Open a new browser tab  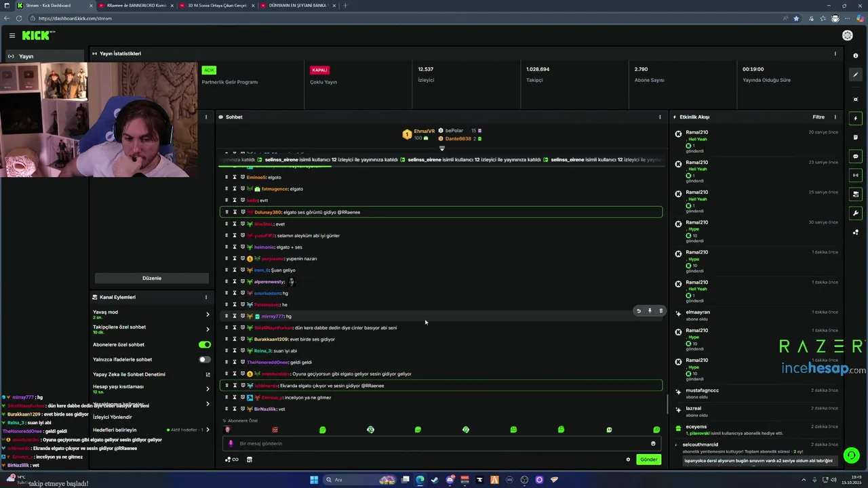coord(345,5)
